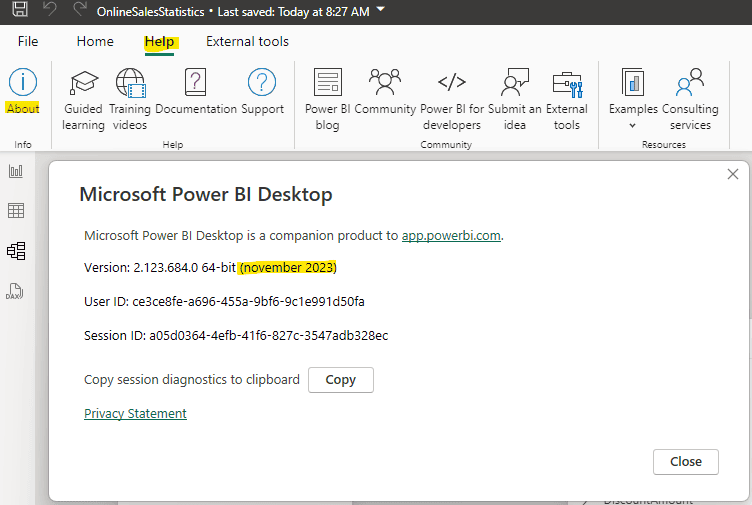Click the Redo arrow icon
This screenshot has height=505, width=752.
(x=80, y=8)
